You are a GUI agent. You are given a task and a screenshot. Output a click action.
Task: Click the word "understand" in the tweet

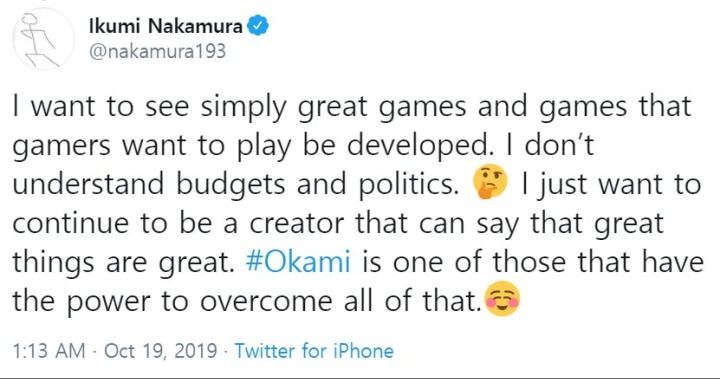(x=88, y=184)
